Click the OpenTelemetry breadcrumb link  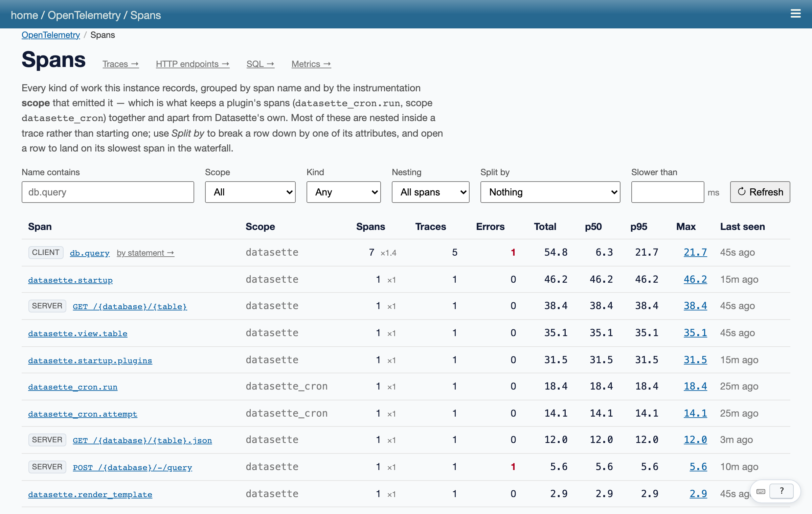(51, 35)
